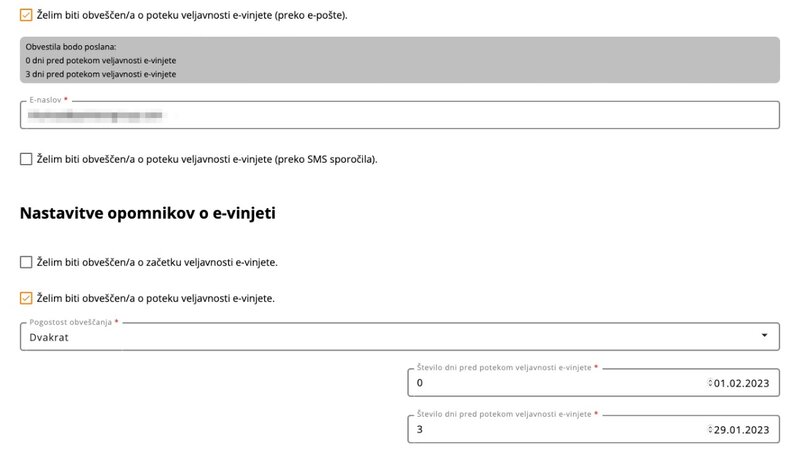Click the days field containing 0

pyautogui.click(x=550, y=383)
